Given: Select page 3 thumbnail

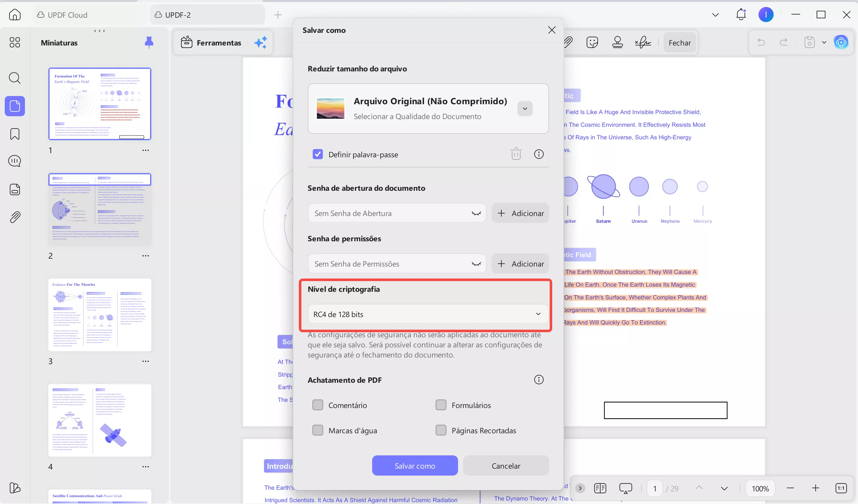Looking at the screenshot, I should 100,315.
